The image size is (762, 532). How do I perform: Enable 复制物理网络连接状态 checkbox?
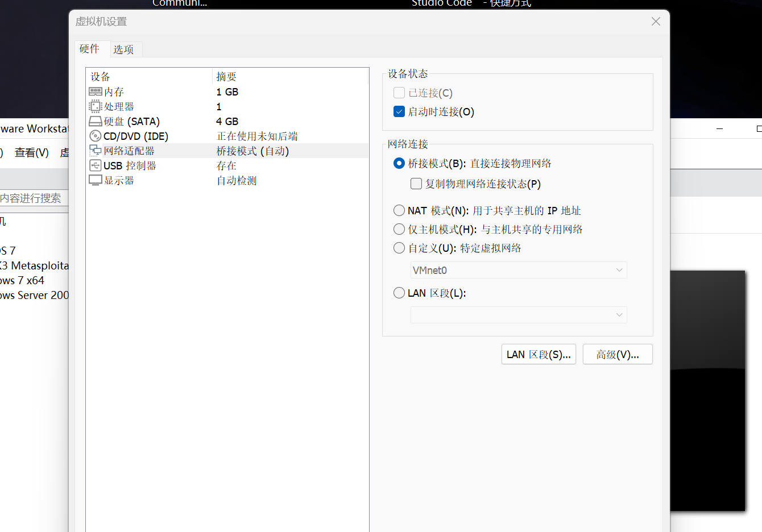pos(416,184)
